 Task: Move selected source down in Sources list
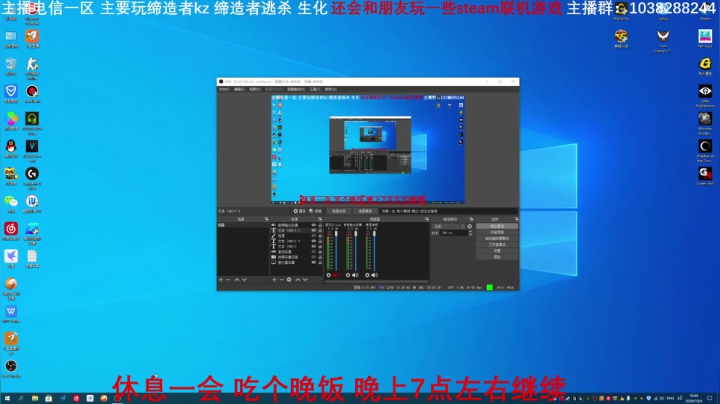[x=305, y=280]
